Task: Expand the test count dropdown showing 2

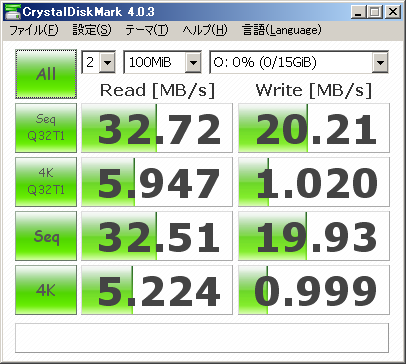Action: click(x=107, y=62)
